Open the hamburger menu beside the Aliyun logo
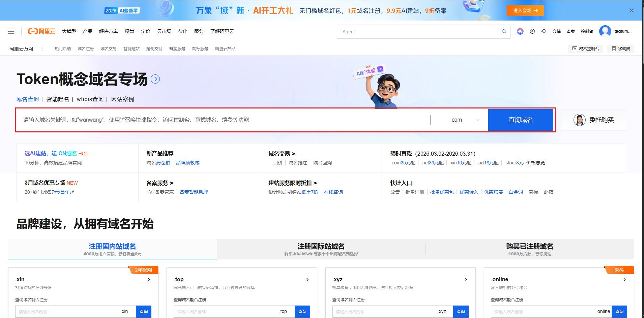The image size is (644, 318). (11, 31)
